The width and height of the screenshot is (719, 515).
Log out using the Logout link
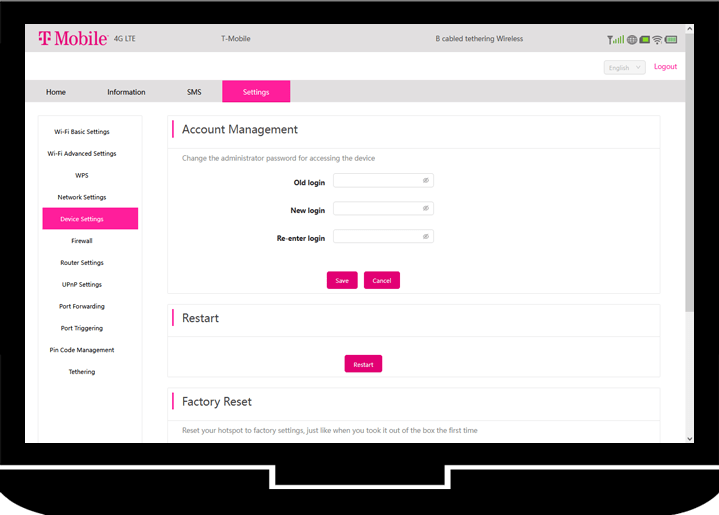pos(665,67)
